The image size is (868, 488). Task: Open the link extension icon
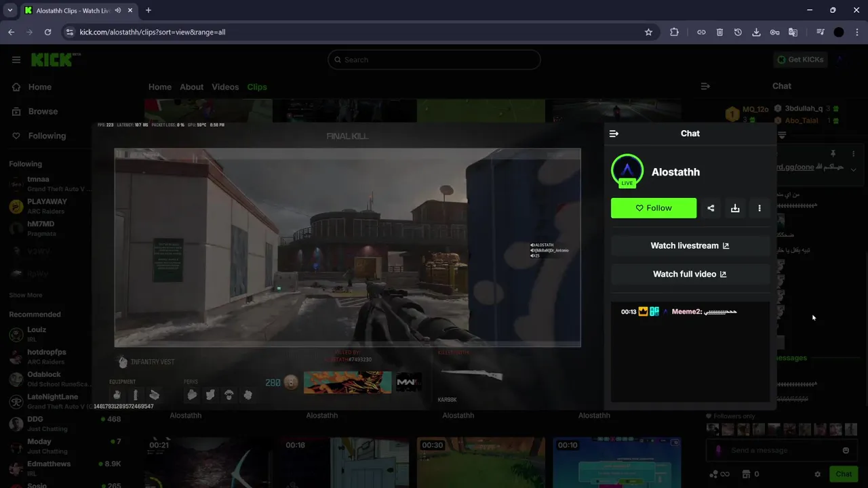(x=701, y=32)
